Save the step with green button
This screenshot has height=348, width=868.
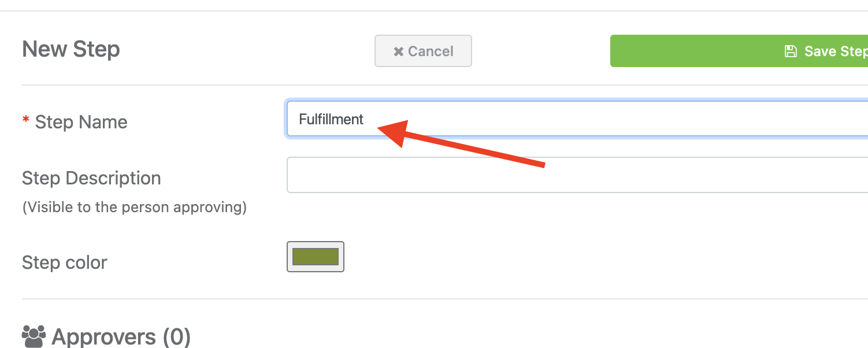coord(739,51)
